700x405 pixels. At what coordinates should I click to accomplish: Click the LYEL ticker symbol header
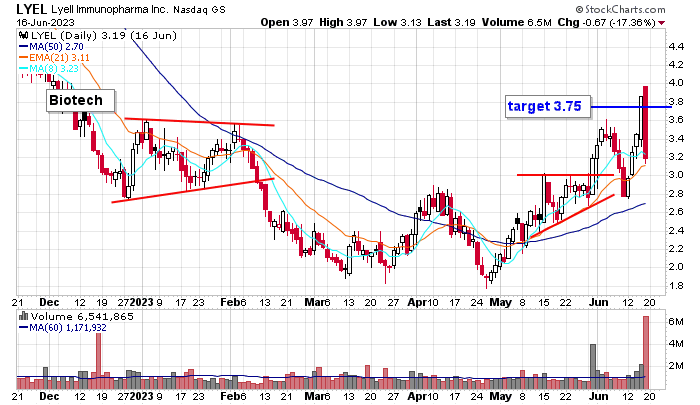[31, 9]
